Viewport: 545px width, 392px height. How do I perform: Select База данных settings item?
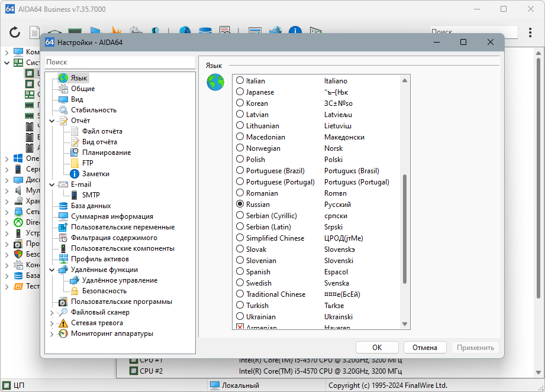tap(91, 206)
